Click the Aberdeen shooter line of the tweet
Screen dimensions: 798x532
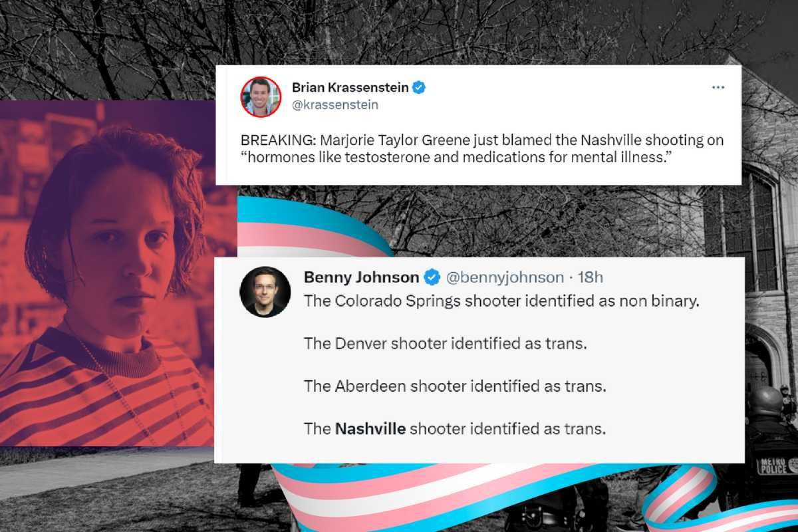tap(455, 386)
